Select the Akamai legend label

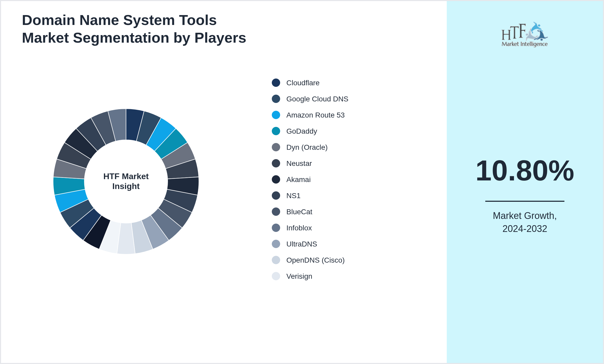click(x=298, y=179)
